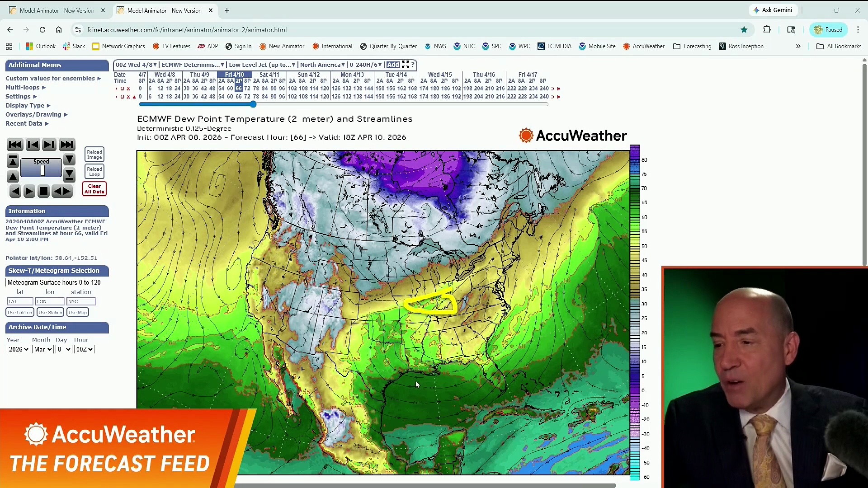Click the Clear All Data button
Screen dimensions: 868x488
click(94, 189)
